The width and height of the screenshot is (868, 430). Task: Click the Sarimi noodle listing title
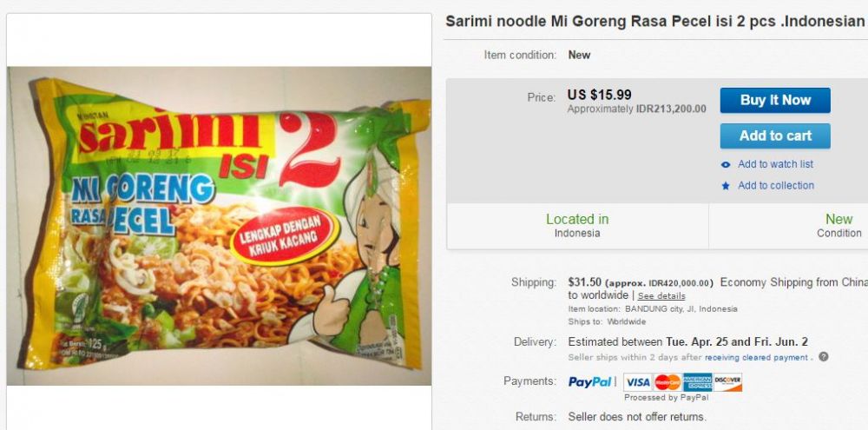(x=654, y=22)
